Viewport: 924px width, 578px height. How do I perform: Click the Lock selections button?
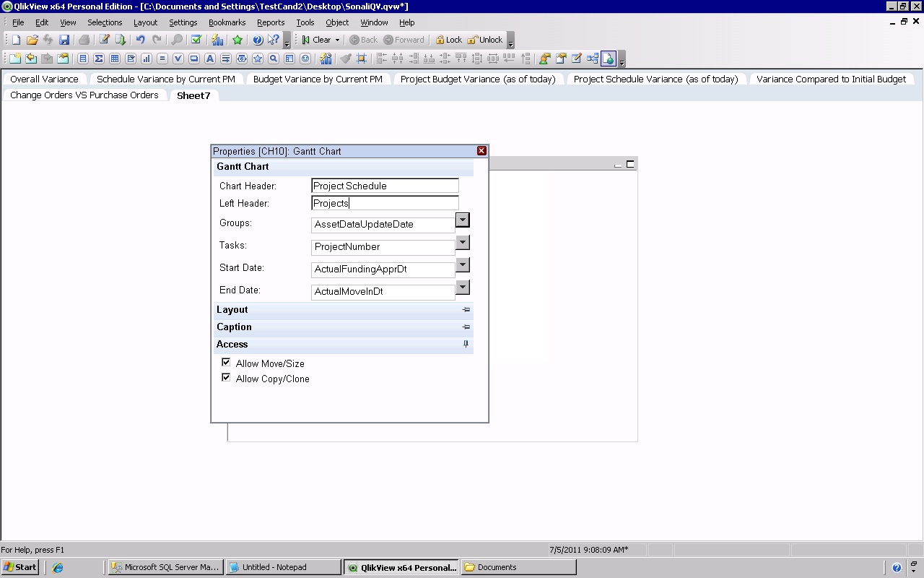point(448,40)
